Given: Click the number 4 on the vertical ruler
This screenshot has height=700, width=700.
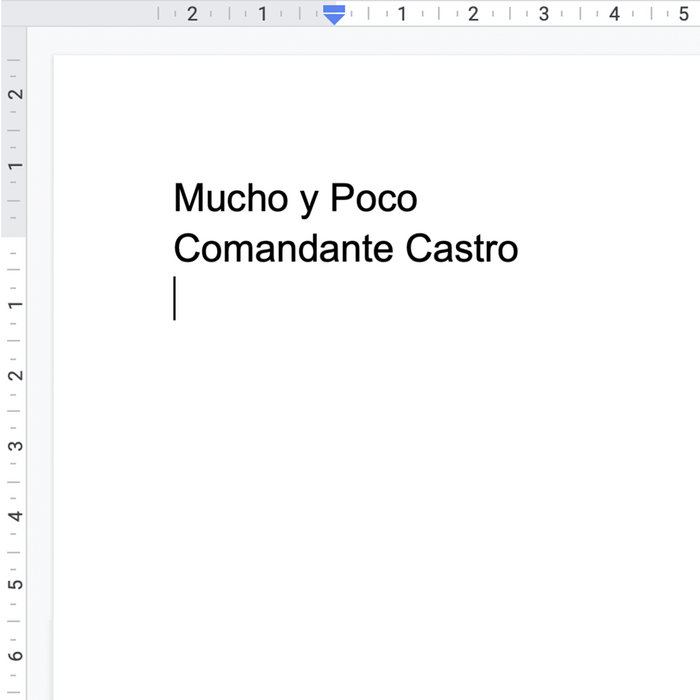Looking at the screenshot, I should [x=15, y=516].
